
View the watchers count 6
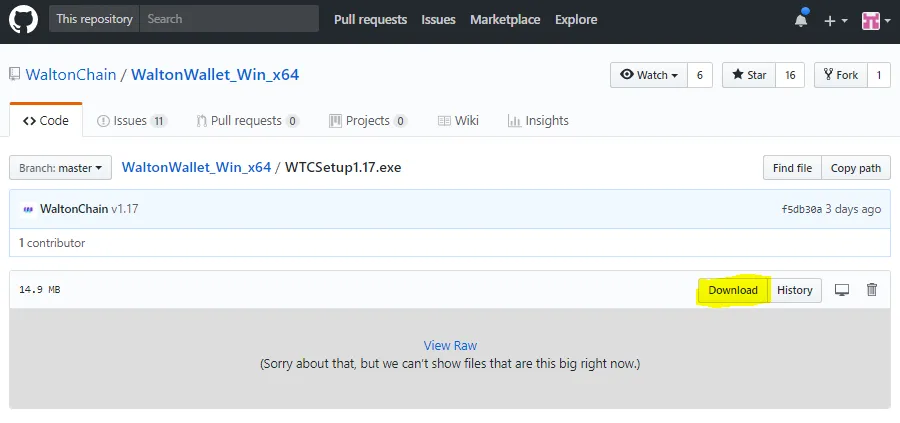(700, 75)
